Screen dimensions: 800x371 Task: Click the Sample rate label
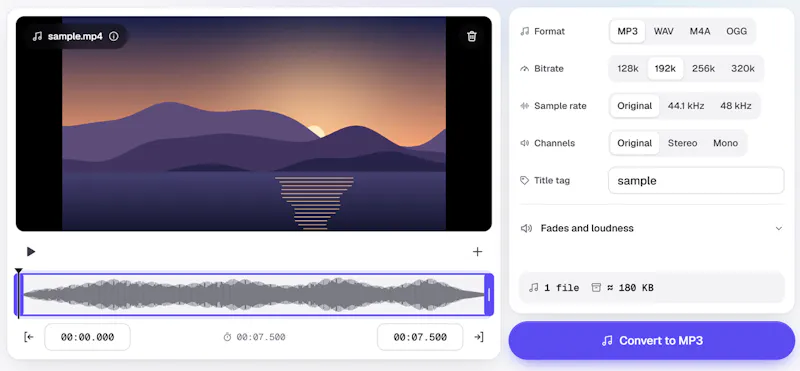click(560, 106)
